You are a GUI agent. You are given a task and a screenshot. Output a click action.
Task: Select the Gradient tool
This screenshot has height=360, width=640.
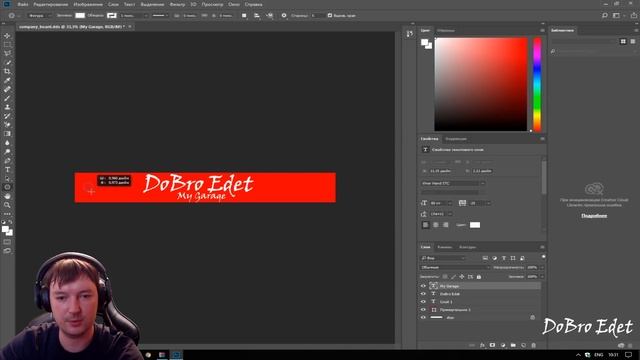click(7, 134)
